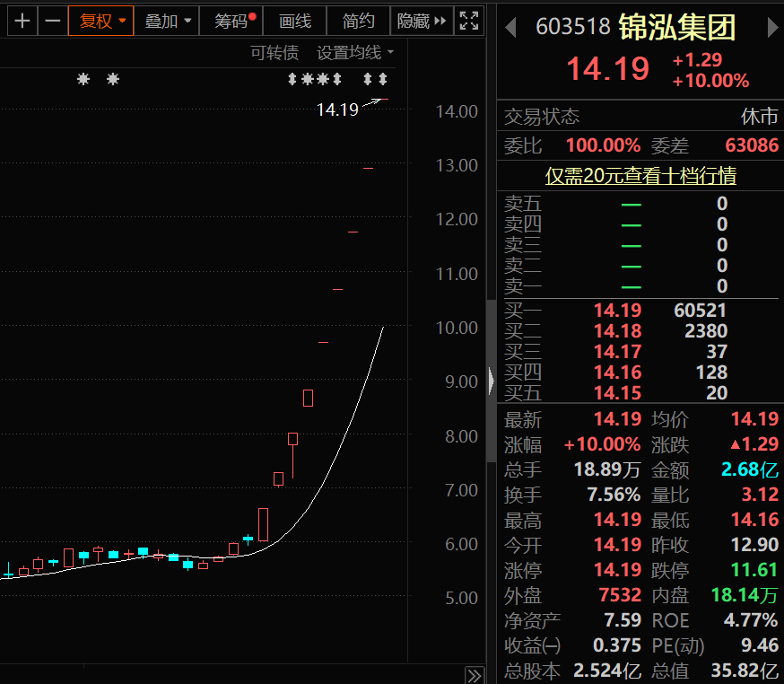The width and height of the screenshot is (784, 684).
Task: Click the first event marker above chart
Action: (x=83, y=79)
